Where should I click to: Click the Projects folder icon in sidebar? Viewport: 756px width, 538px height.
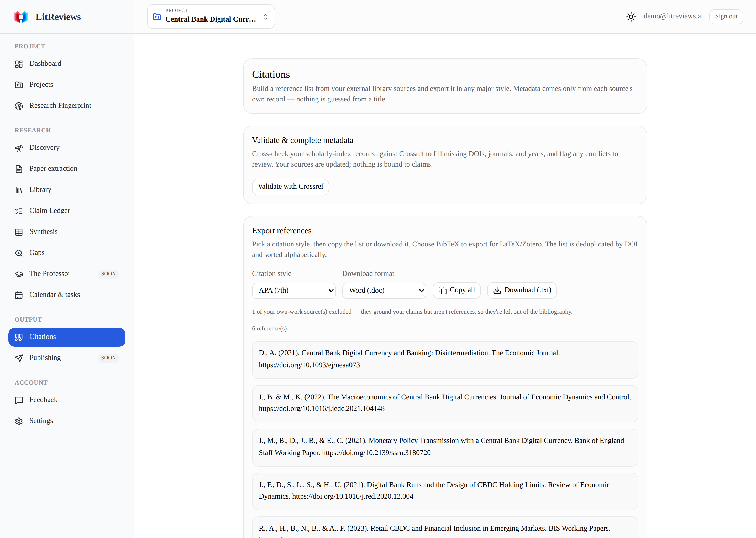pyautogui.click(x=19, y=85)
